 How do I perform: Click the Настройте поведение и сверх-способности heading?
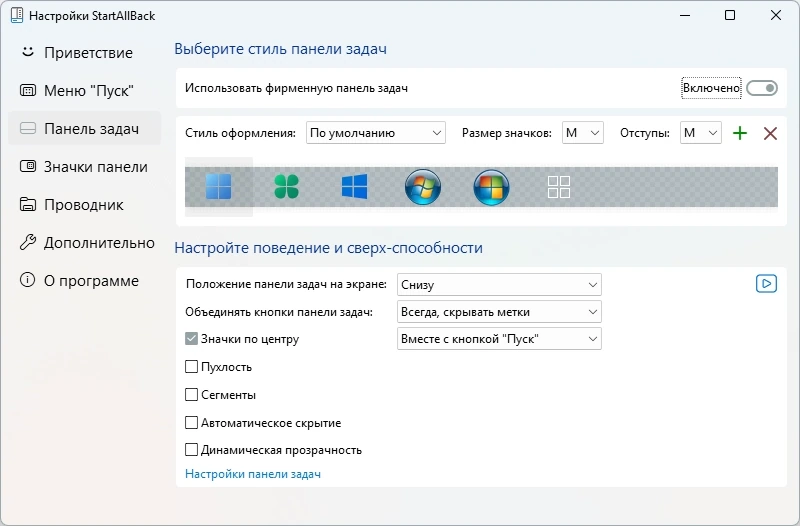tap(329, 248)
